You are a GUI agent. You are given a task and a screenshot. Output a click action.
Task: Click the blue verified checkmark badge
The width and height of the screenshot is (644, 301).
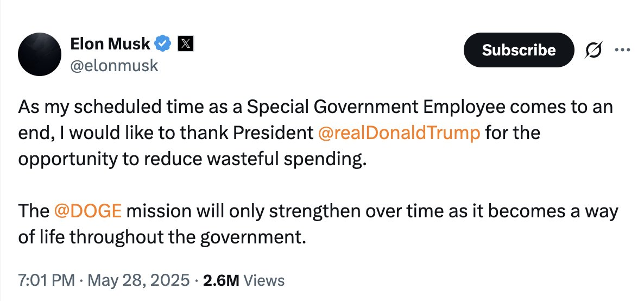point(163,43)
